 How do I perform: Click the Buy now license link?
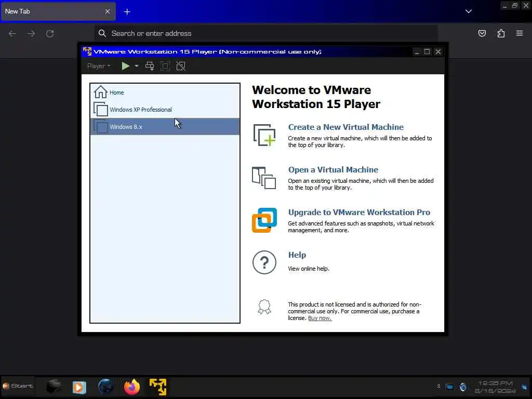point(320,318)
